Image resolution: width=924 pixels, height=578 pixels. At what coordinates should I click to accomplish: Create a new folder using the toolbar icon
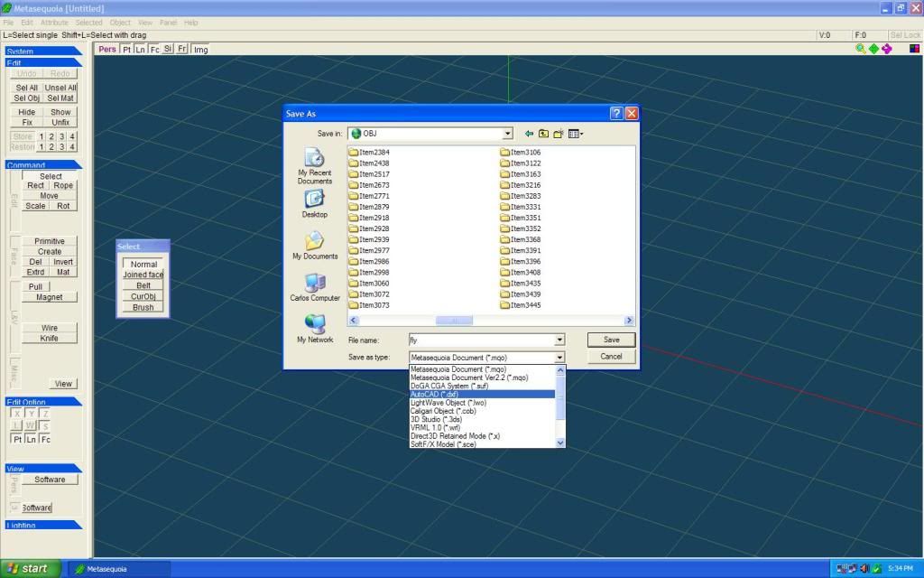tap(559, 134)
